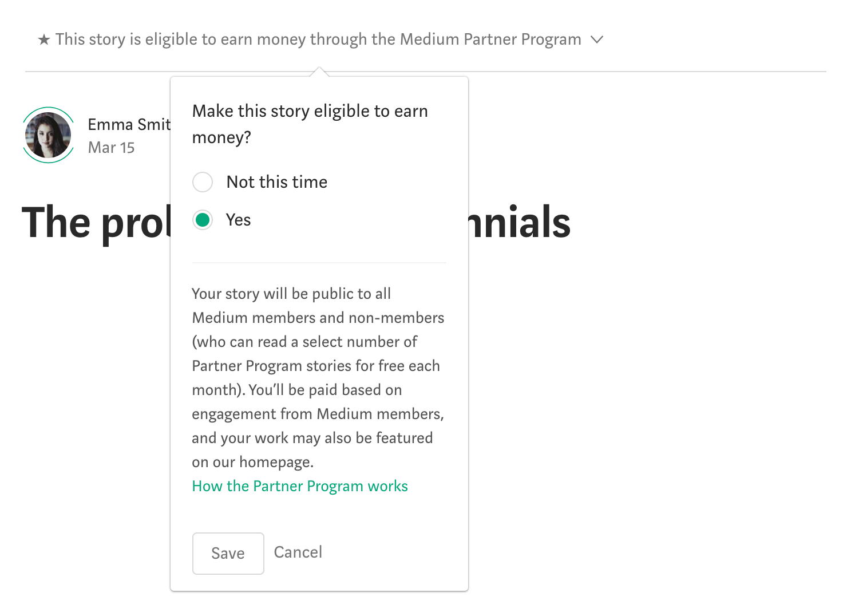Click the Mar 15 publish date
This screenshot has height=616, width=847.
click(111, 148)
